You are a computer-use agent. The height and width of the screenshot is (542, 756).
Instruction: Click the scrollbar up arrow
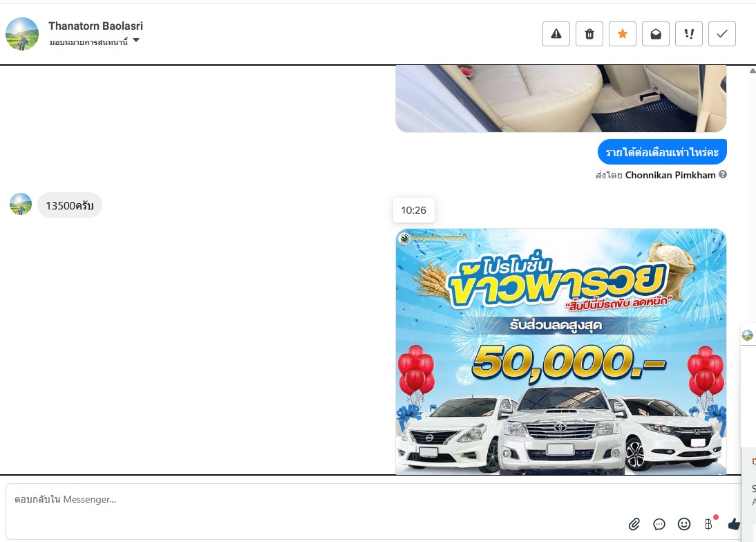[753, 71]
